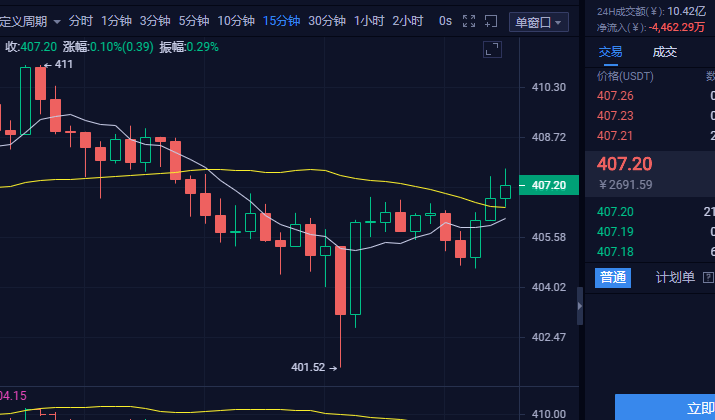Select the 分时 time-sharing view
The height and width of the screenshot is (420, 715).
(x=81, y=21)
